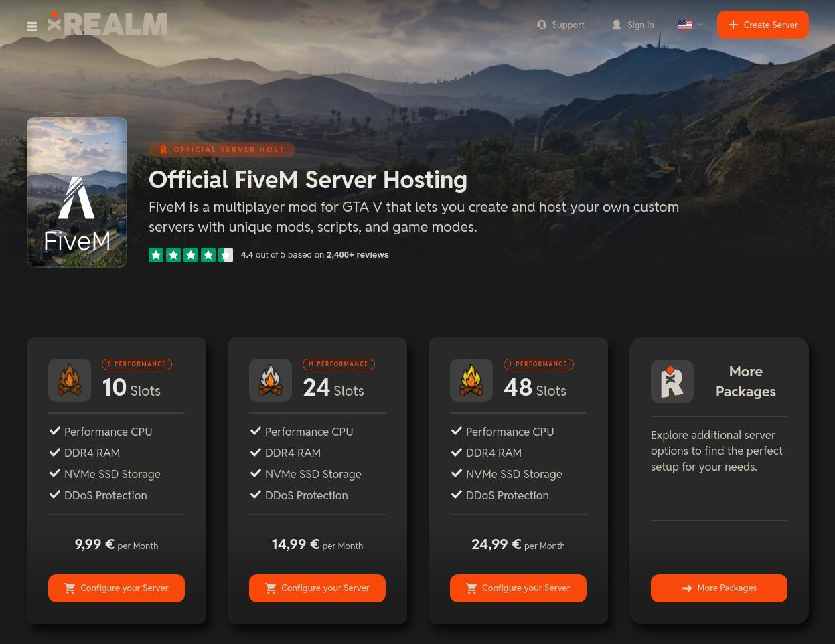The height and width of the screenshot is (644, 835).
Task: Click the Sign in user icon
Action: click(617, 25)
